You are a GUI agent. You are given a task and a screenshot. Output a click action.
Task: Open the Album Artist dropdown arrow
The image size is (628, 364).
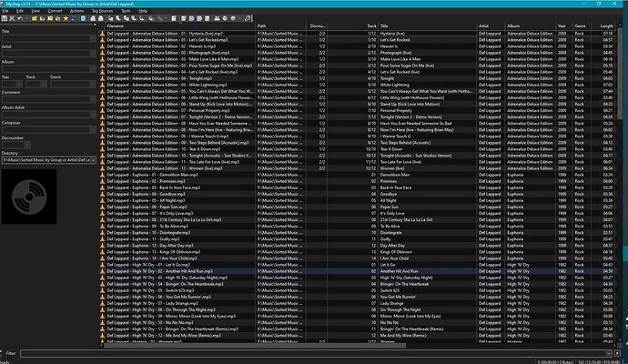point(93,115)
